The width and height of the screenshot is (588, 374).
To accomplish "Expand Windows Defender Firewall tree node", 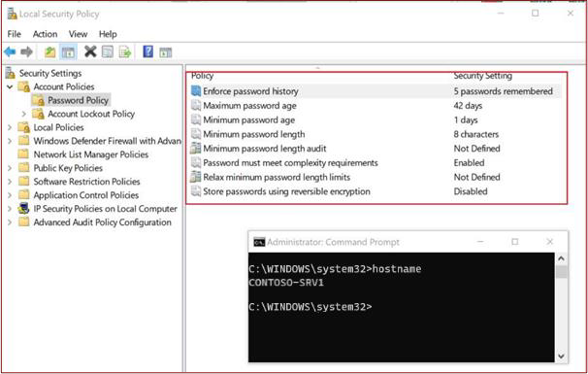I will (x=10, y=141).
